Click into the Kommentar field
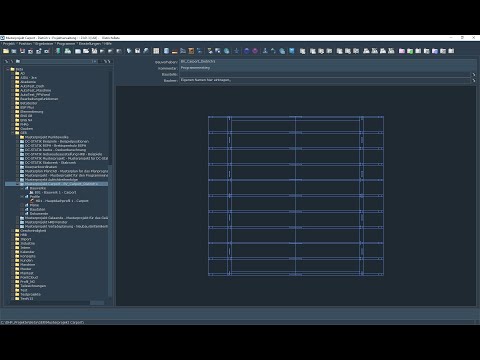The width and height of the screenshot is (480, 360). [x=328, y=68]
